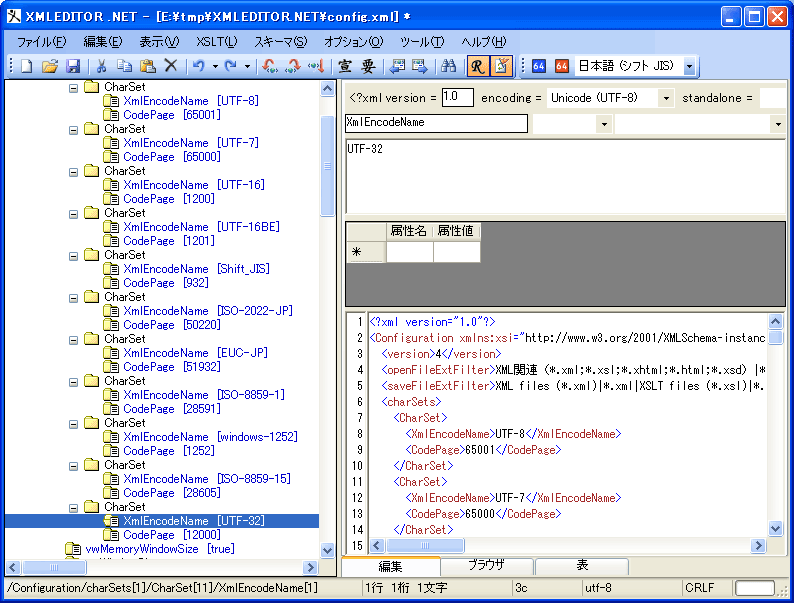Open the ヘルプ(H) menu
This screenshot has width=794, height=603.
click(484, 42)
